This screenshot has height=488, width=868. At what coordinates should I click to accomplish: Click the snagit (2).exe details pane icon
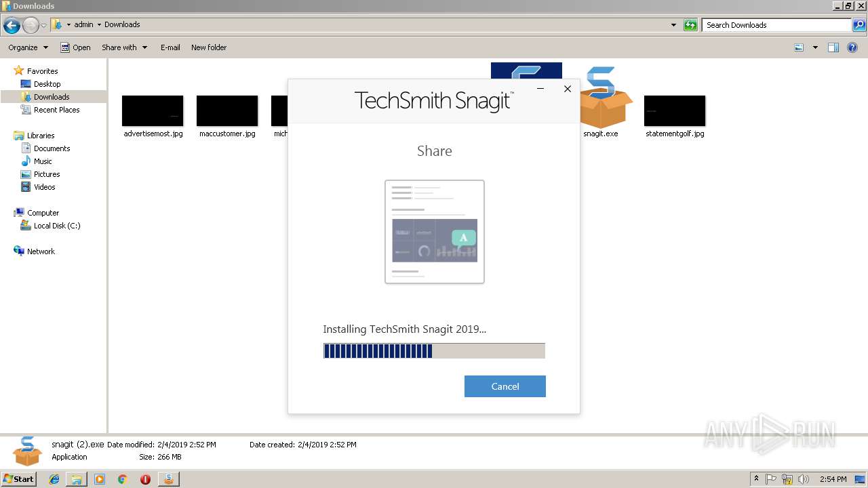pos(27,451)
